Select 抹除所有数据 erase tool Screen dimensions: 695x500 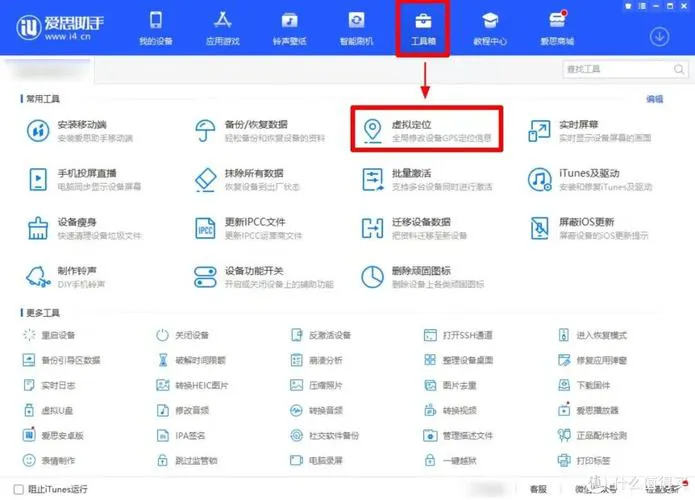[x=247, y=179]
